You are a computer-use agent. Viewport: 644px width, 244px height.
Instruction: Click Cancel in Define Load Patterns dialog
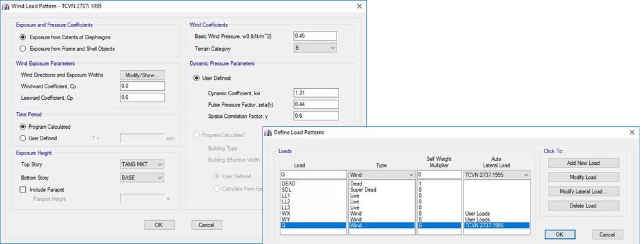(607, 234)
